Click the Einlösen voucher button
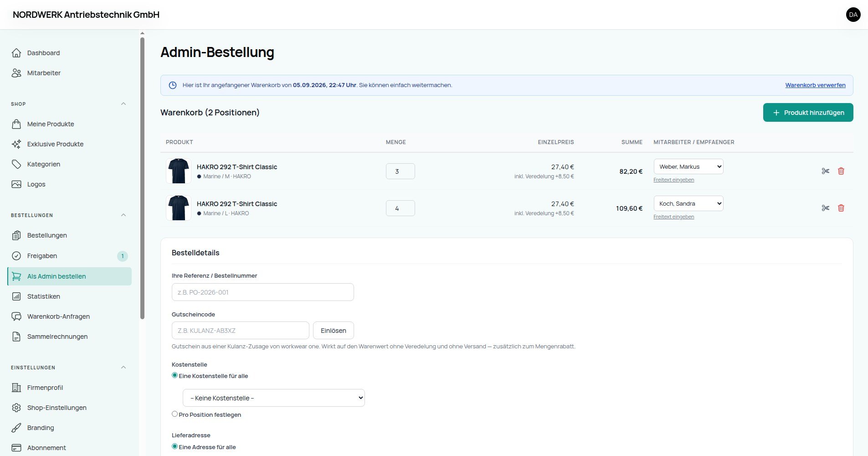868x456 pixels. pos(334,331)
